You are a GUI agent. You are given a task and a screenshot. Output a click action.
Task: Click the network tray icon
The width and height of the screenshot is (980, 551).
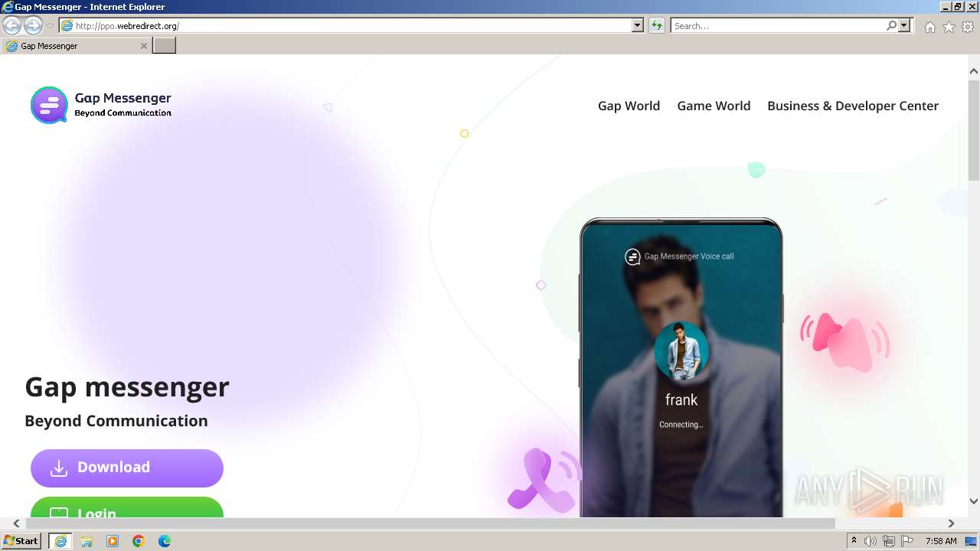click(x=888, y=541)
